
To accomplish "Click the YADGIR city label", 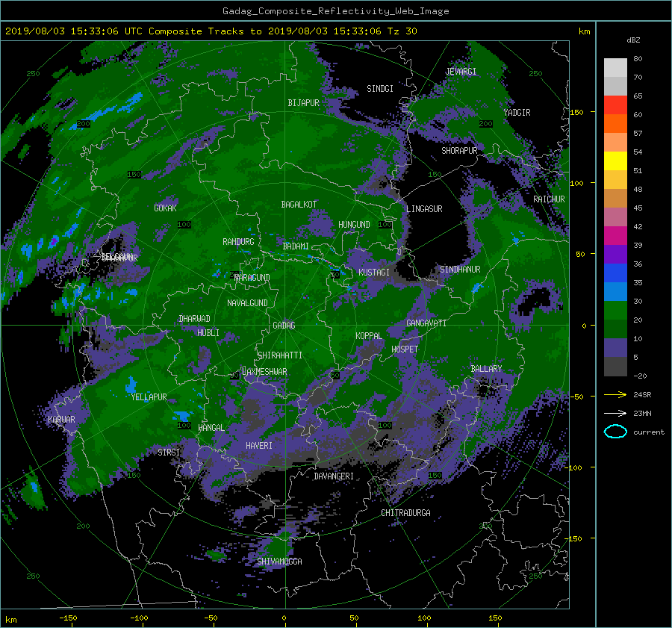I will click(x=517, y=112).
